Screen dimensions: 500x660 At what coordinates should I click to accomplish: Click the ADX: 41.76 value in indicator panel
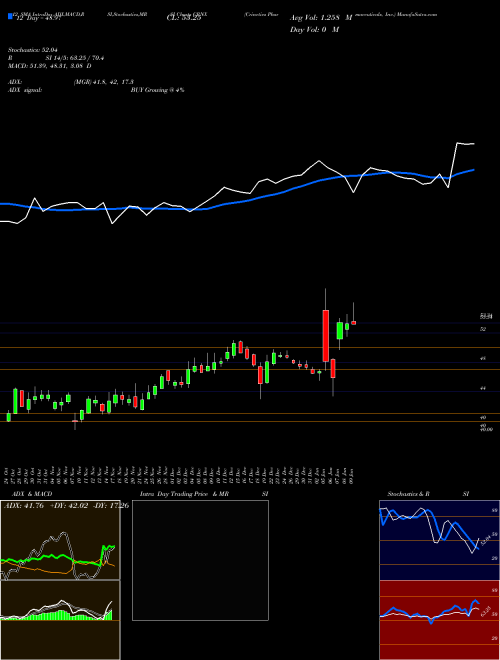[23, 506]
